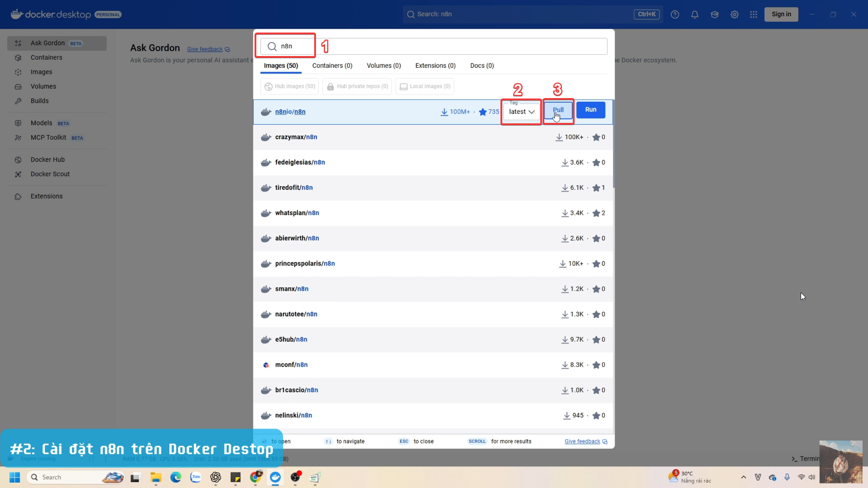The height and width of the screenshot is (488, 868).
Task: Open the weather widget 30°C
Action: pos(689,477)
